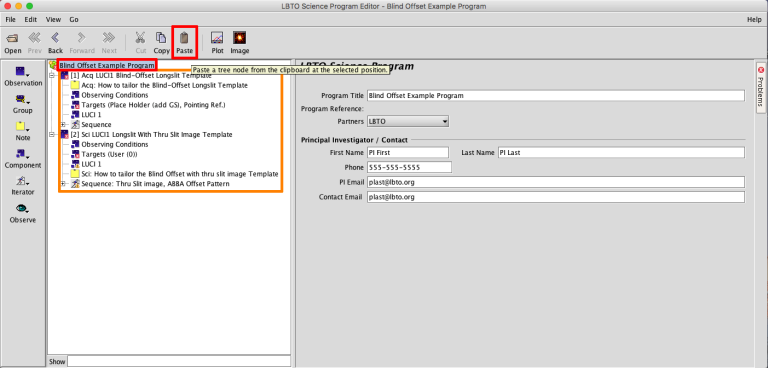768x368 pixels.
Task: Add a Note from sidebar icon
Action: (x=22, y=126)
